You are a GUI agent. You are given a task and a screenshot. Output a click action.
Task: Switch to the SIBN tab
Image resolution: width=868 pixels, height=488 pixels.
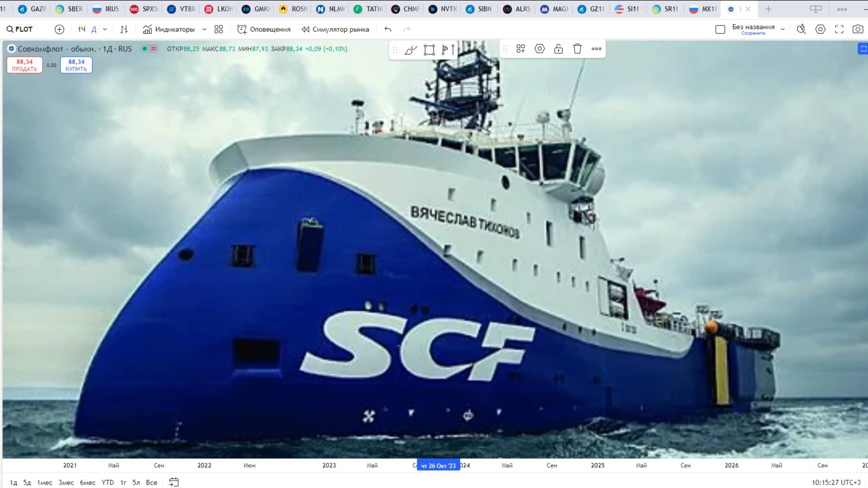[x=479, y=9]
